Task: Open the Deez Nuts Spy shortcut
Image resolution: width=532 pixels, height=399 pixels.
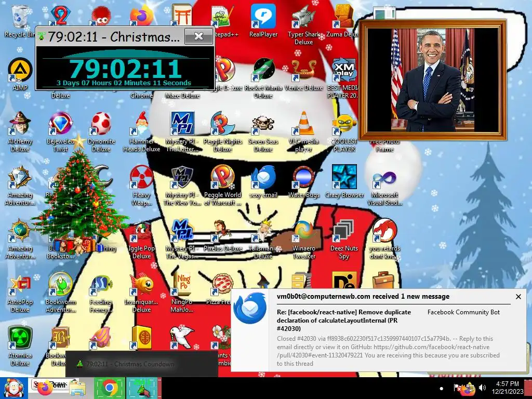Action: click(x=344, y=239)
